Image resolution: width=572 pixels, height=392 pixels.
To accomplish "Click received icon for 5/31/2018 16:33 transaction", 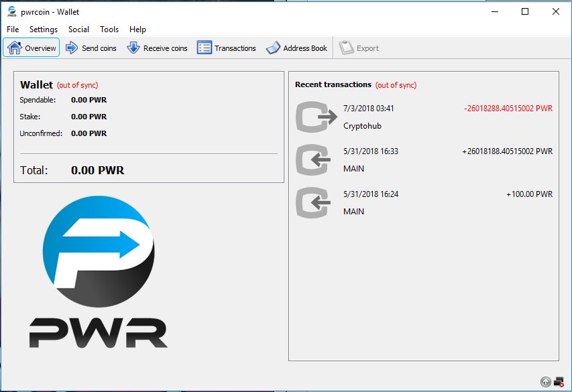I will (314, 159).
